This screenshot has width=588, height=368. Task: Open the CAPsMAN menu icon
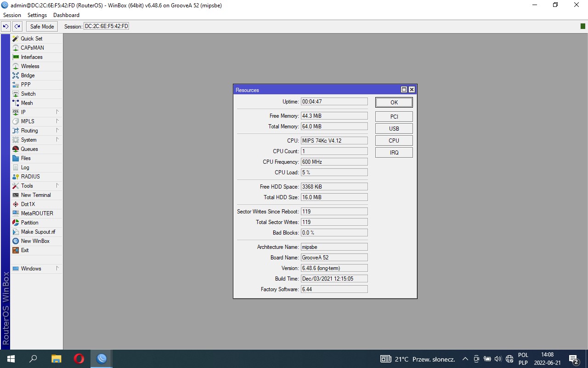[x=16, y=48]
